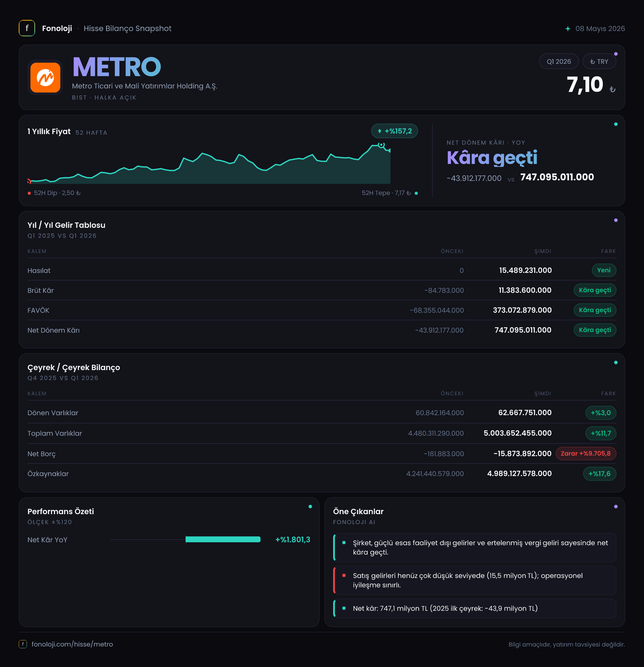Click the teal 52H Tepe marker dot

point(416,193)
